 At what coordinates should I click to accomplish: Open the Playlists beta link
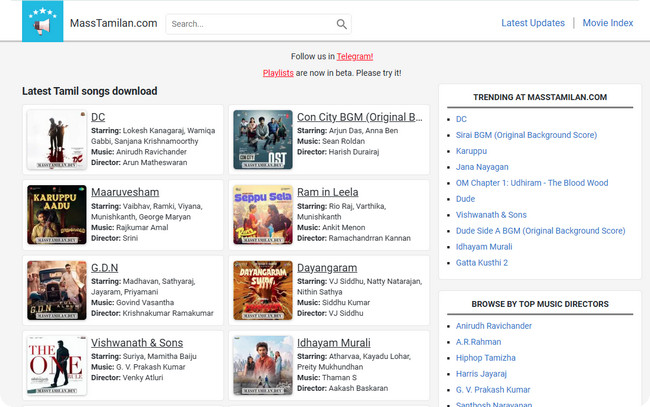coord(278,73)
